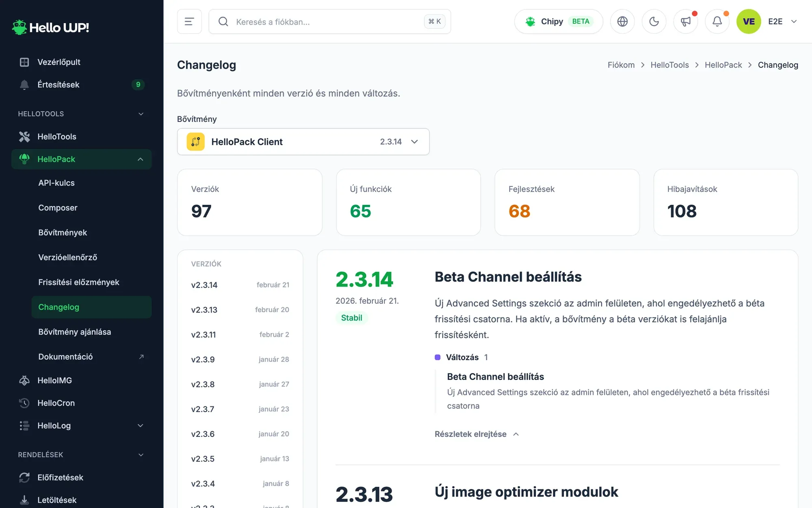
Task: Select version v2.3.5 in list
Action: 240,459
